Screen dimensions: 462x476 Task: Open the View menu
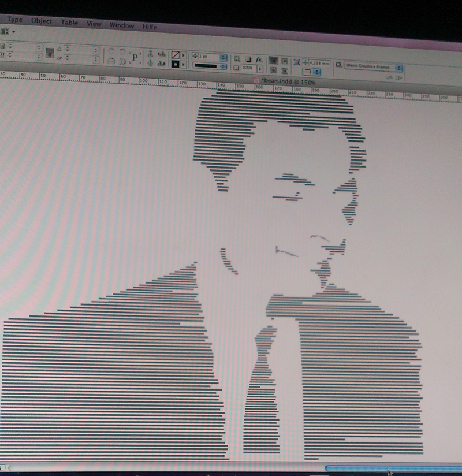[x=94, y=24]
